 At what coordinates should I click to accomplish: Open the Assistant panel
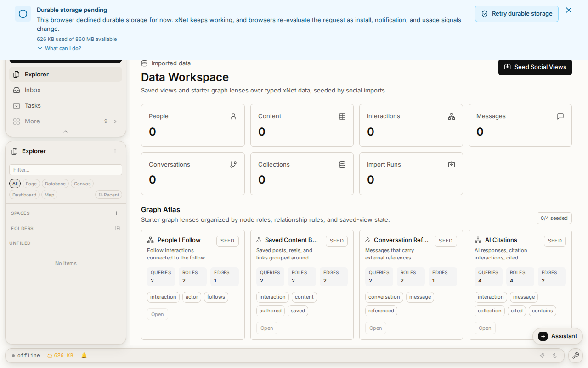(558, 336)
